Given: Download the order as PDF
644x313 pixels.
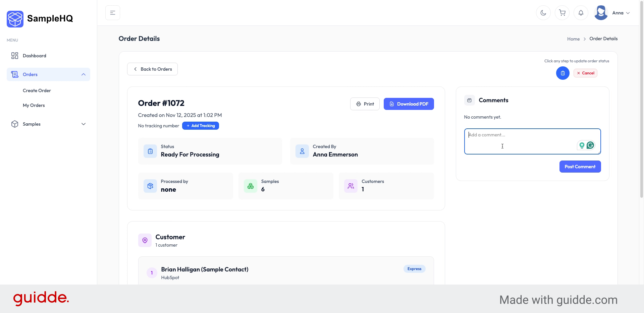Looking at the screenshot, I should pos(409,104).
